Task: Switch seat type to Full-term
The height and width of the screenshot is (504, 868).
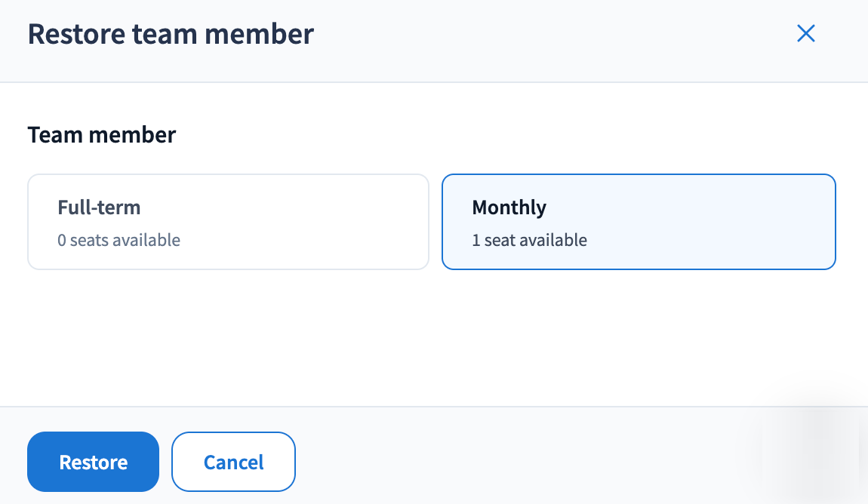Action: point(228,222)
